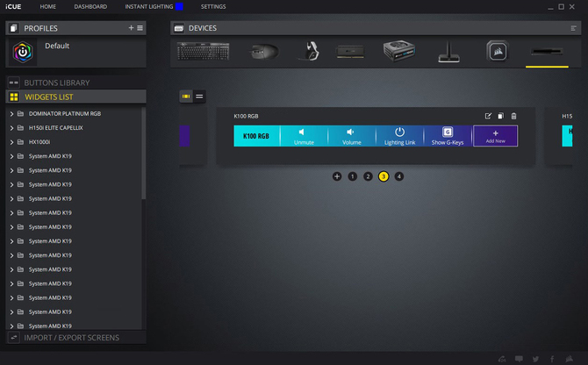Open the Devices panel options menu

[573, 28]
